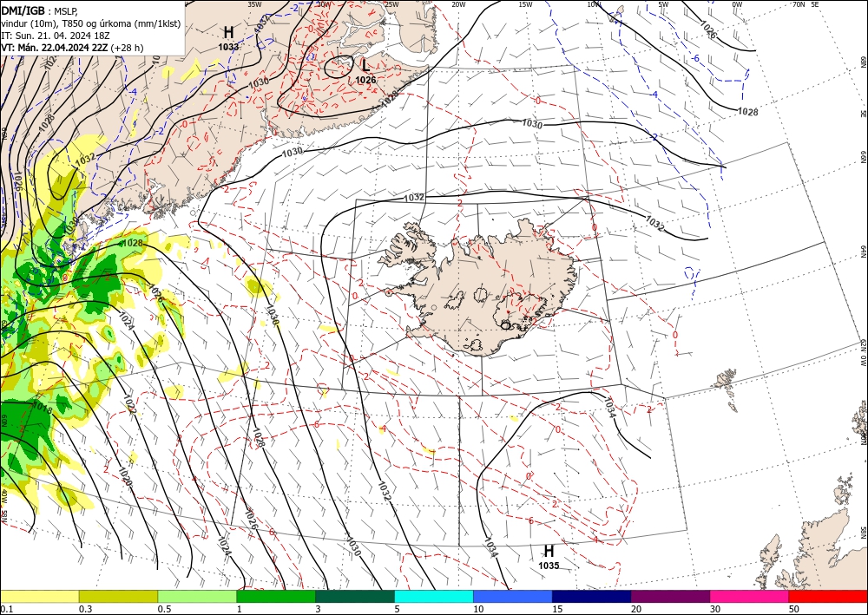Click the isobar label "1022"
This screenshot has width=868, height=615.
130,404
